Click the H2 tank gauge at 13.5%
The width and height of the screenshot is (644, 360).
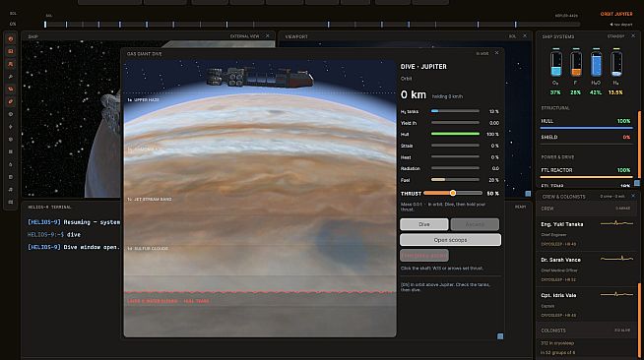point(616,63)
